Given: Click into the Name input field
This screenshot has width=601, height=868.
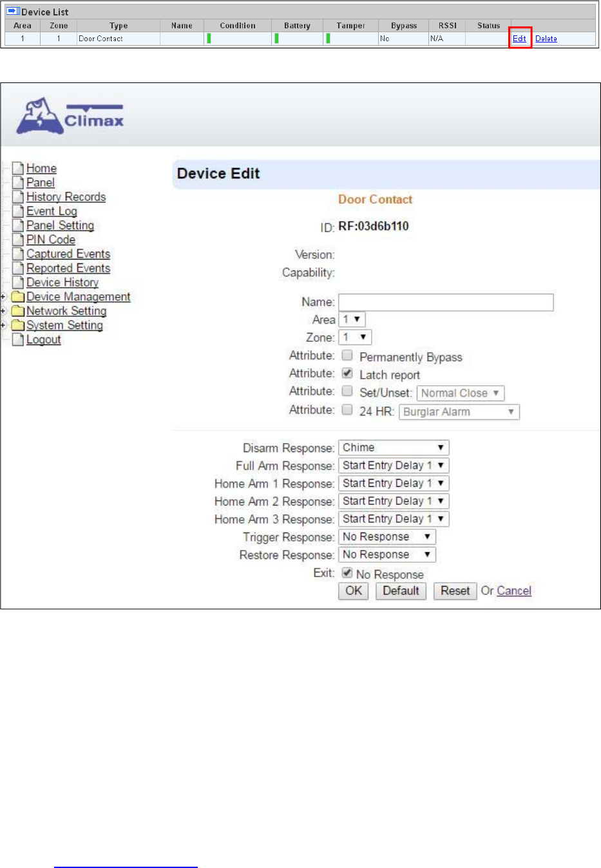Looking at the screenshot, I should 446,302.
